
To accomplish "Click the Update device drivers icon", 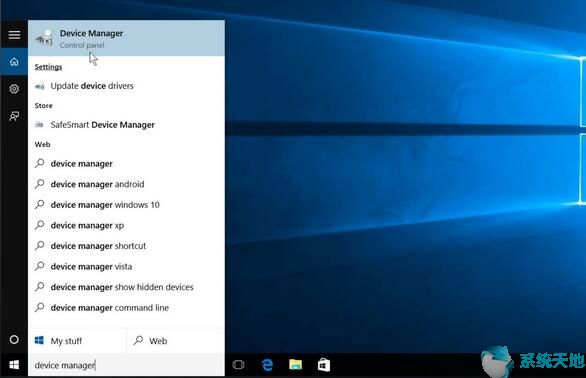I will 40,86.
